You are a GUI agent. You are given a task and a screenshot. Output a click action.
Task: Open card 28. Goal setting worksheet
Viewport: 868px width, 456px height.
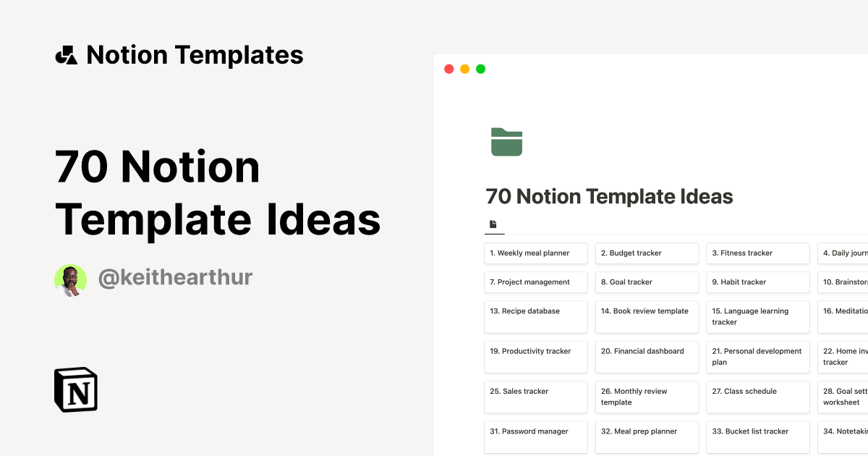click(x=843, y=397)
